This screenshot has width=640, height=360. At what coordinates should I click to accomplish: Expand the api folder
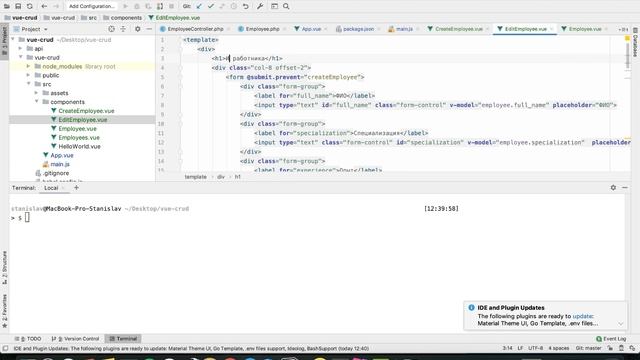click(20, 49)
